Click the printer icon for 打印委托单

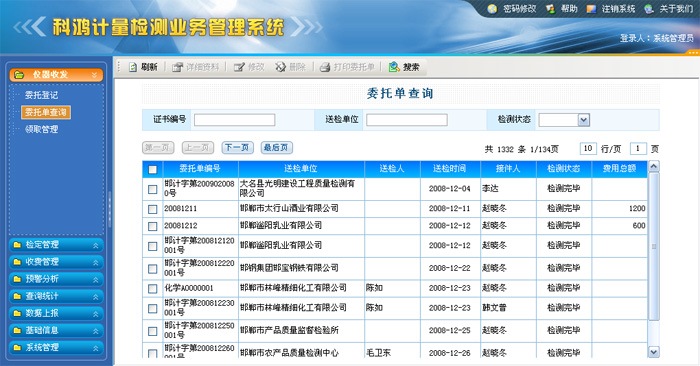pos(325,67)
